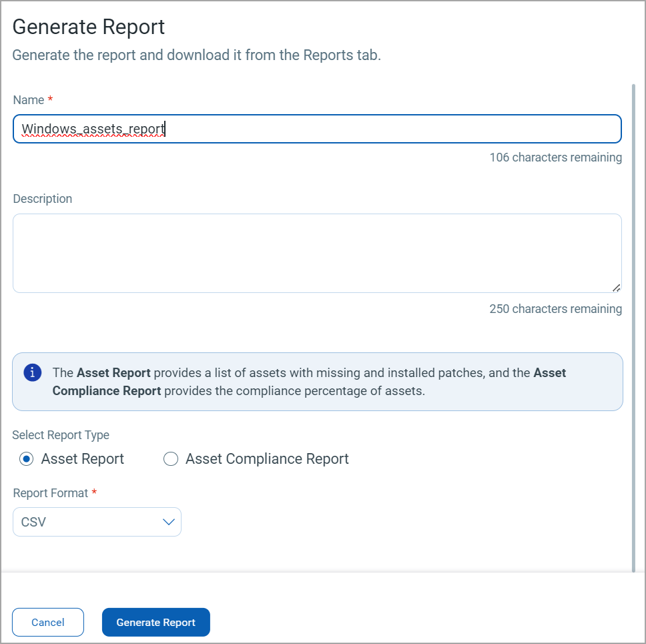Click the Name input field

click(317, 129)
